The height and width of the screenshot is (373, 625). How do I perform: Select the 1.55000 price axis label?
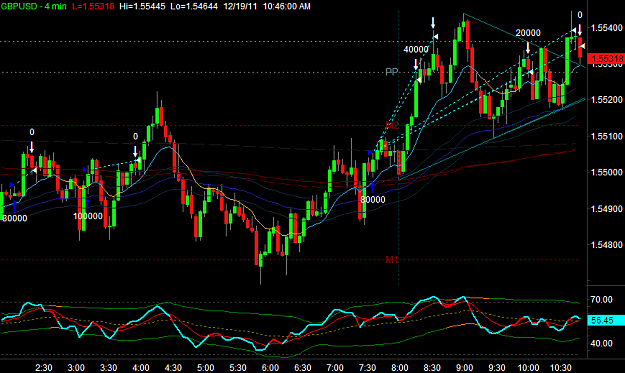[607, 172]
